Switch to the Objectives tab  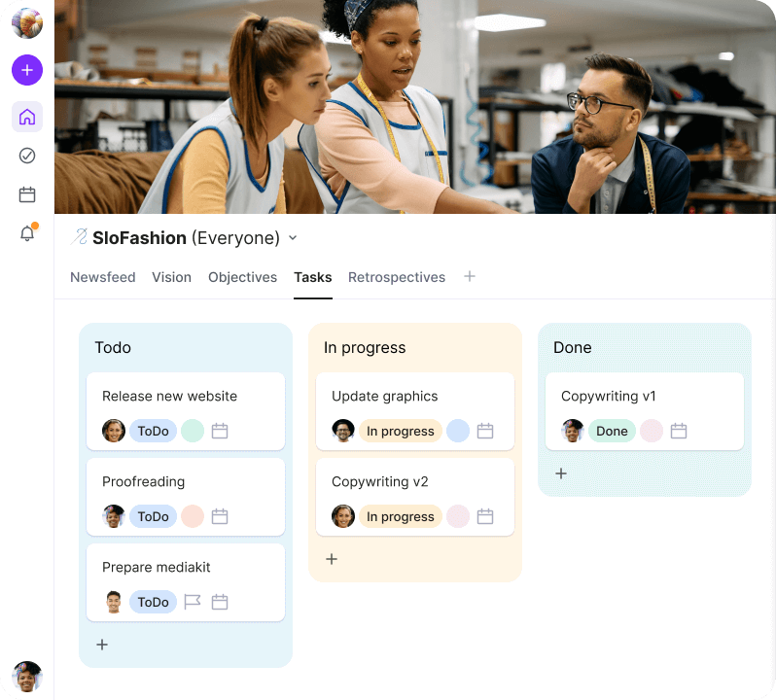(x=242, y=277)
